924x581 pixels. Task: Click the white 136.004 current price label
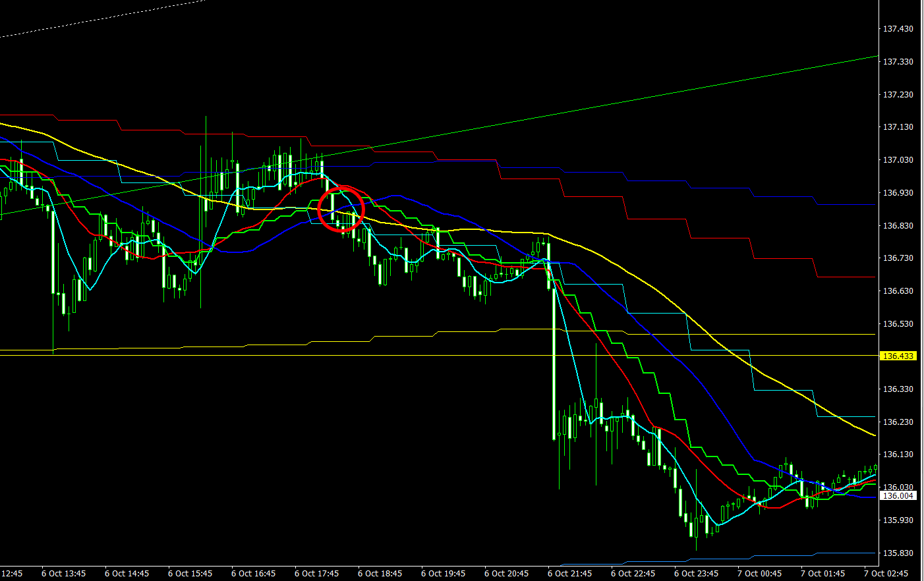[898, 496]
